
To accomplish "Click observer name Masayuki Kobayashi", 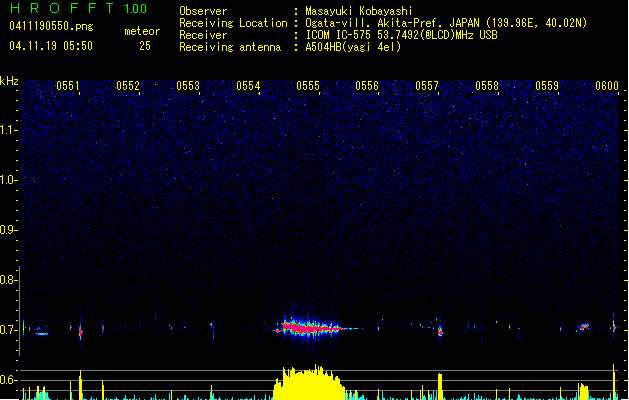I will [x=359, y=11].
